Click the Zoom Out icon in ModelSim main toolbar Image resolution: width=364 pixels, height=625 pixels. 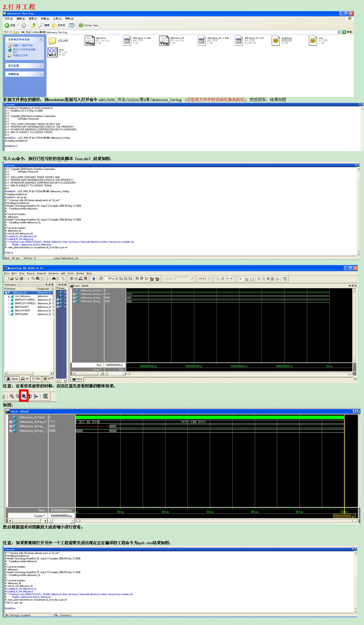264,279
